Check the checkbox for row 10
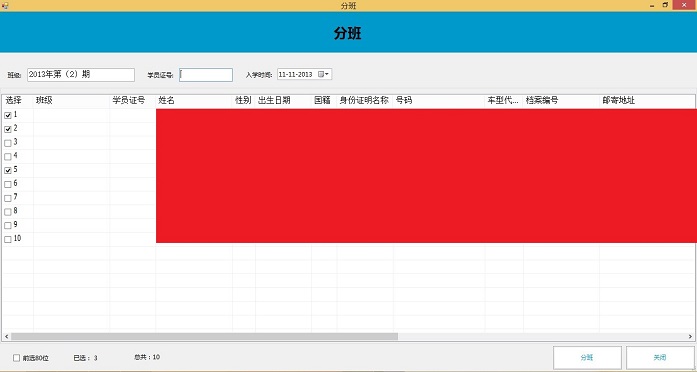 pos(8,240)
